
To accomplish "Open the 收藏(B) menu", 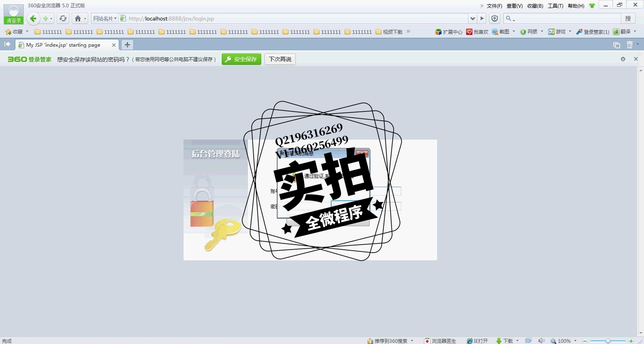I will 535,6.
